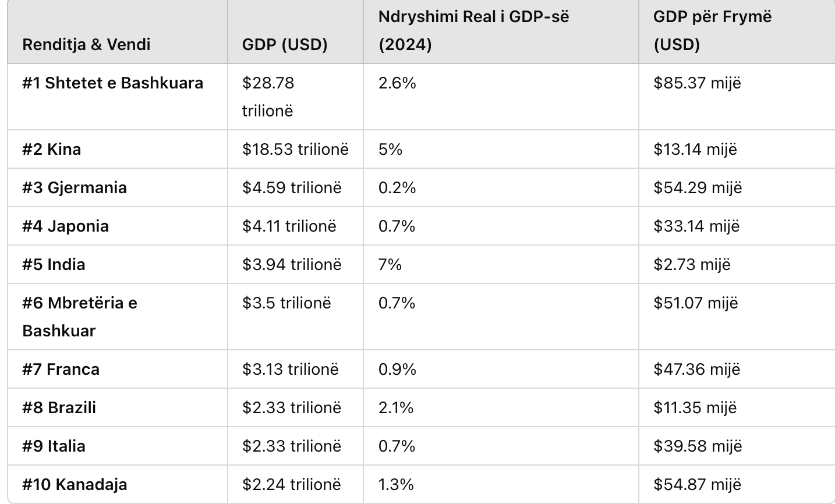Click the "#2 Kina" row label
The height and width of the screenshot is (504, 835).
[x=52, y=149]
